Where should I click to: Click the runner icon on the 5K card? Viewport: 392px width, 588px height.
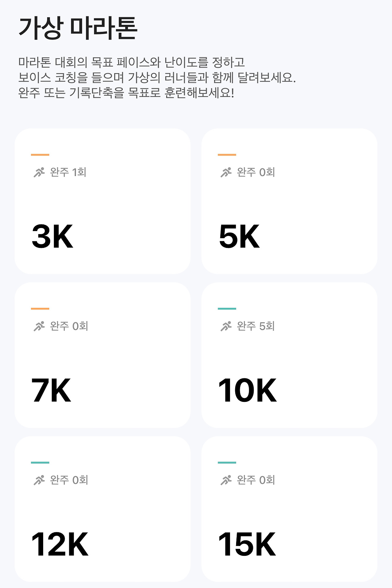(226, 172)
